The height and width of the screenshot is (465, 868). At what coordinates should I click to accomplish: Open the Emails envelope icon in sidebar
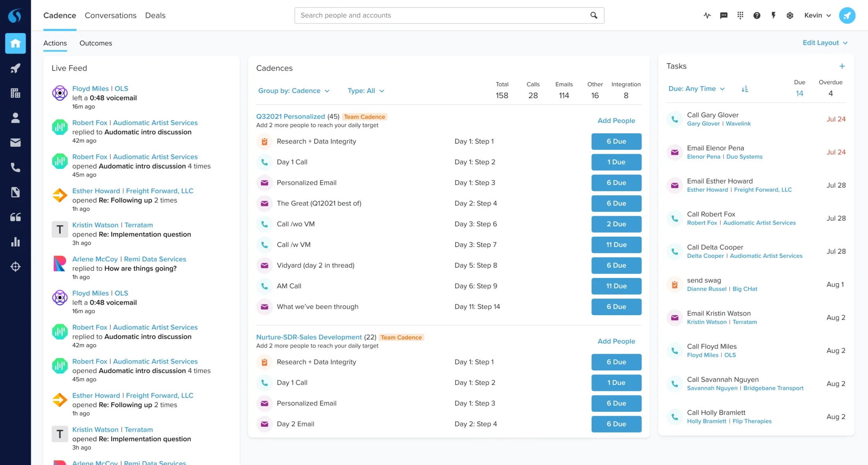15,143
